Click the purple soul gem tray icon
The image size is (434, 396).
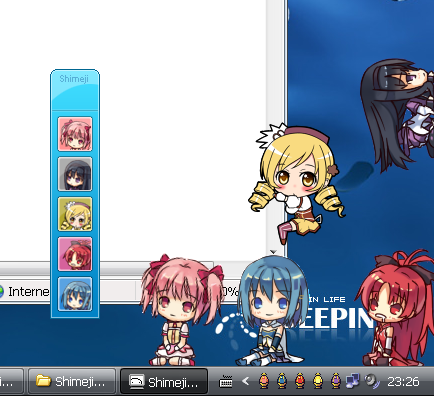336,381
